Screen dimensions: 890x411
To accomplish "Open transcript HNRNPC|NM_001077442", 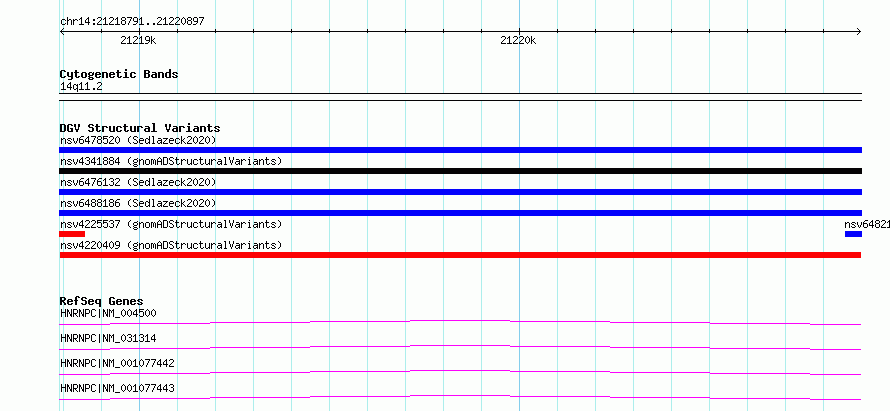I will 117,363.
